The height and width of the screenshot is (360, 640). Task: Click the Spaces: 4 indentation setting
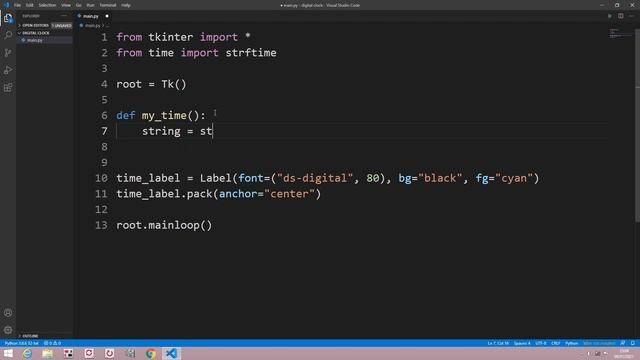(522, 343)
